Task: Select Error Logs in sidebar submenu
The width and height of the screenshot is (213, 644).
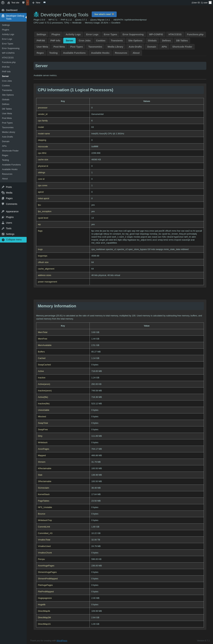Action: point(7,39)
